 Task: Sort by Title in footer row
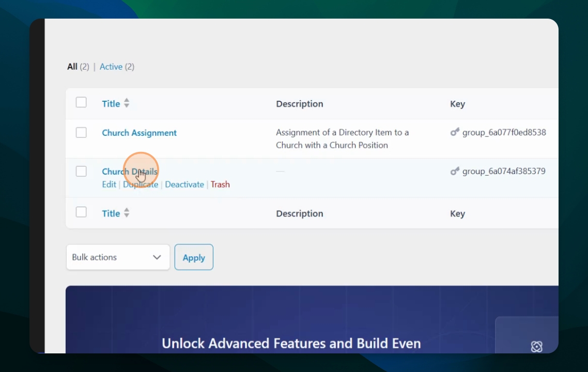111,213
